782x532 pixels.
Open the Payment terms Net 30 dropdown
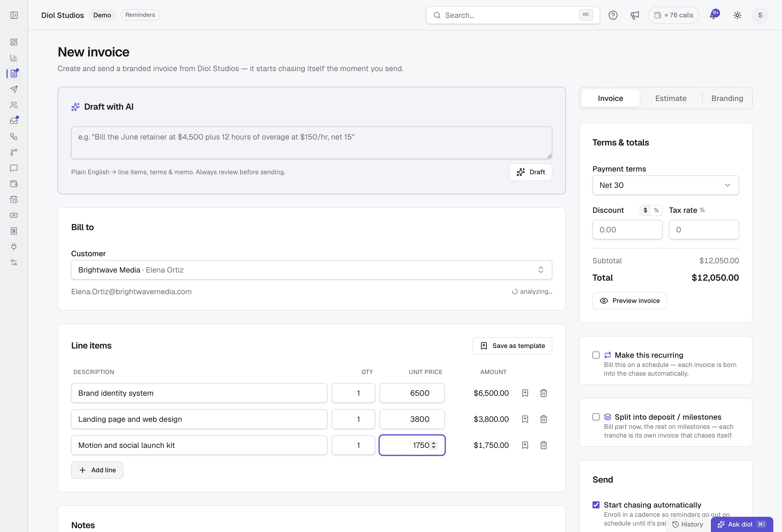tap(666, 185)
